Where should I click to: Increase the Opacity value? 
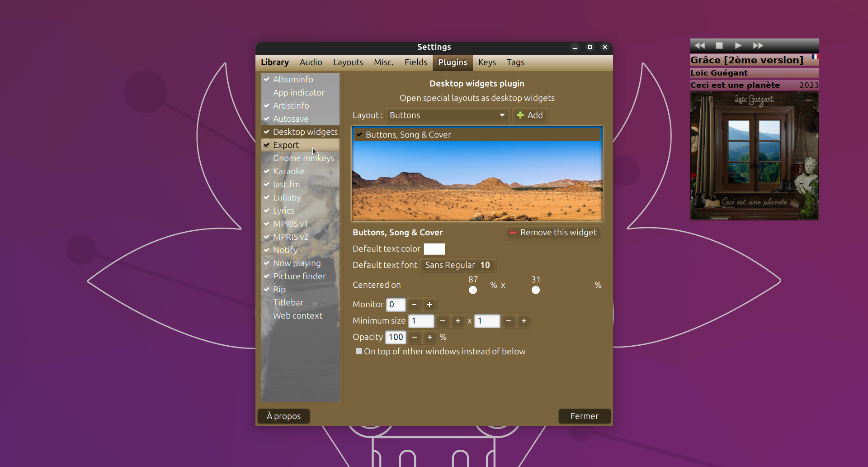[x=430, y=337]
